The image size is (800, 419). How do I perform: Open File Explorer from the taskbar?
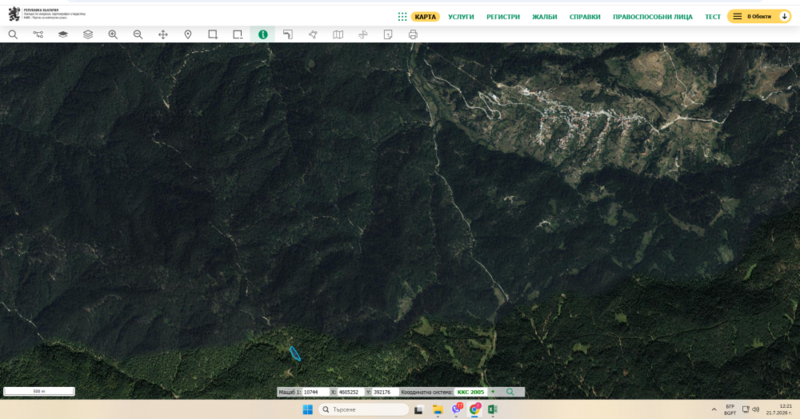[x=437, y=409]
